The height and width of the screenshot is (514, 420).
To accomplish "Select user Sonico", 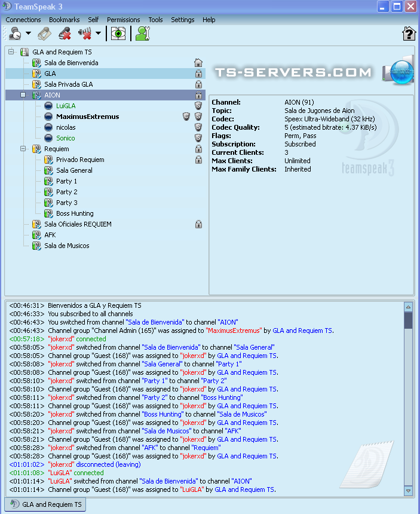I will tap(65, 138).
